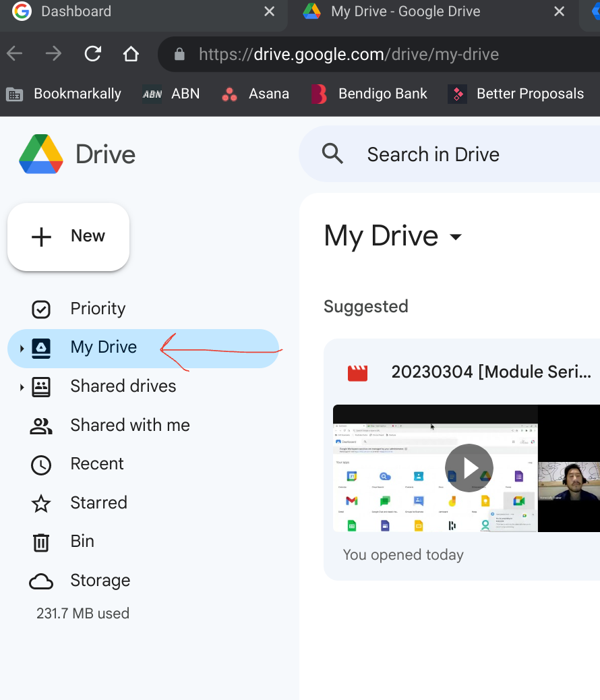
Task: Open the Bin trash icon
Action: (41, 542)
